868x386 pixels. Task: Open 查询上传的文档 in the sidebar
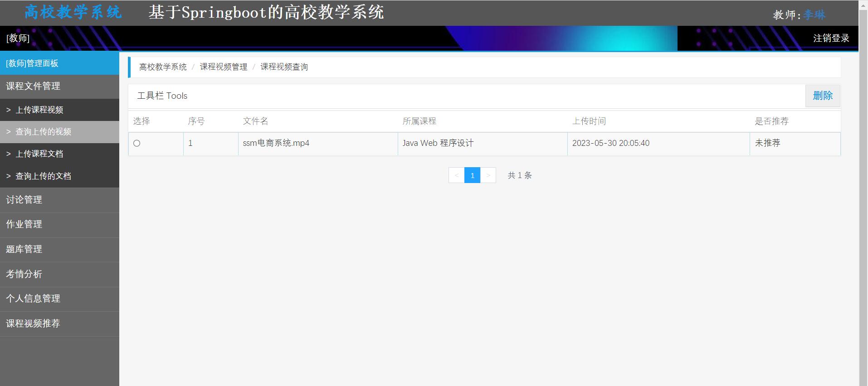coord(59,176)
